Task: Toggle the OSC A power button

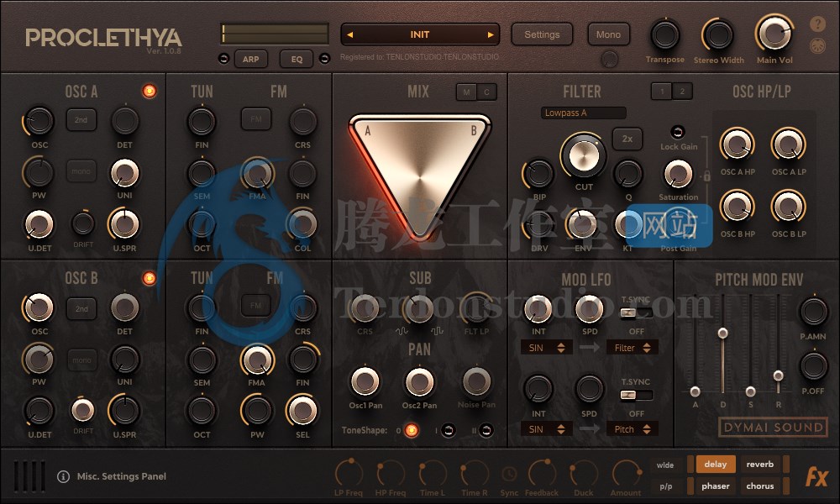Action: coord(150,91)
